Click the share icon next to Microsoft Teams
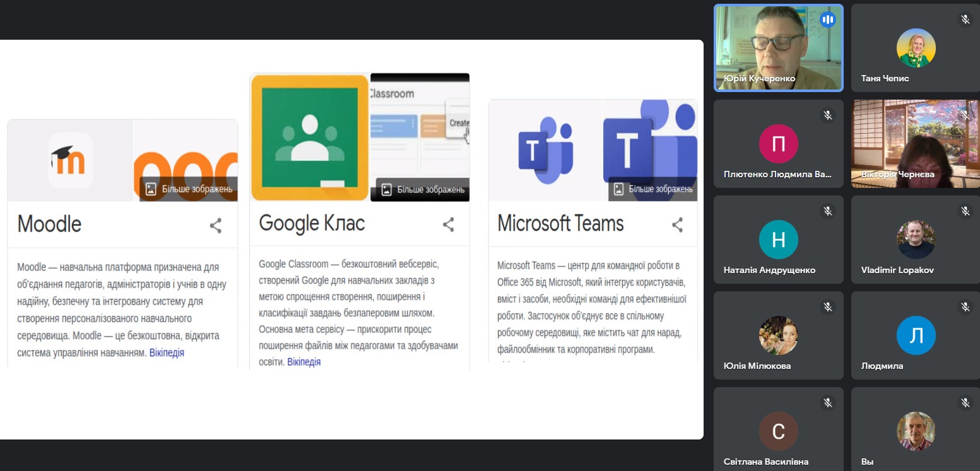The width and height of the screenshot is (980, 471). (677, 224)
